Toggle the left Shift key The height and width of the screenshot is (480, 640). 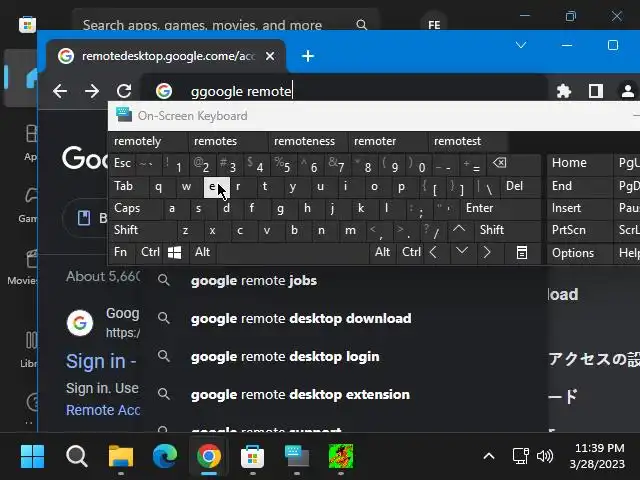click(x=143, y=230)
